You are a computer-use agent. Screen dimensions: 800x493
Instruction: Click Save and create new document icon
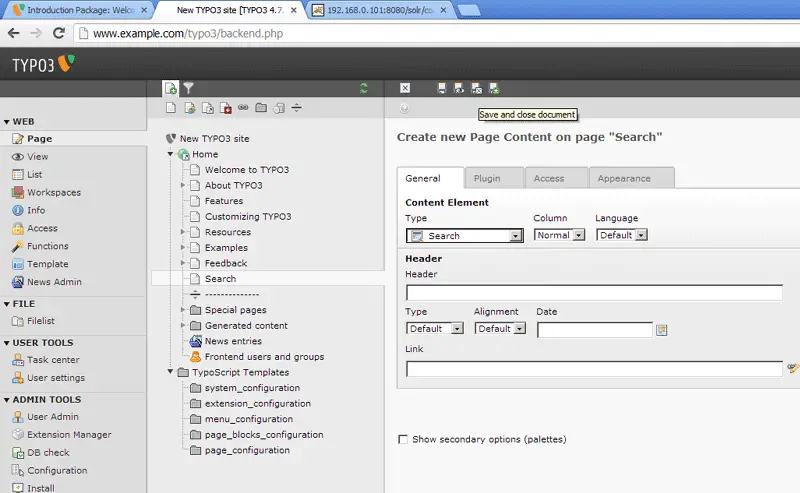(494, 88)
